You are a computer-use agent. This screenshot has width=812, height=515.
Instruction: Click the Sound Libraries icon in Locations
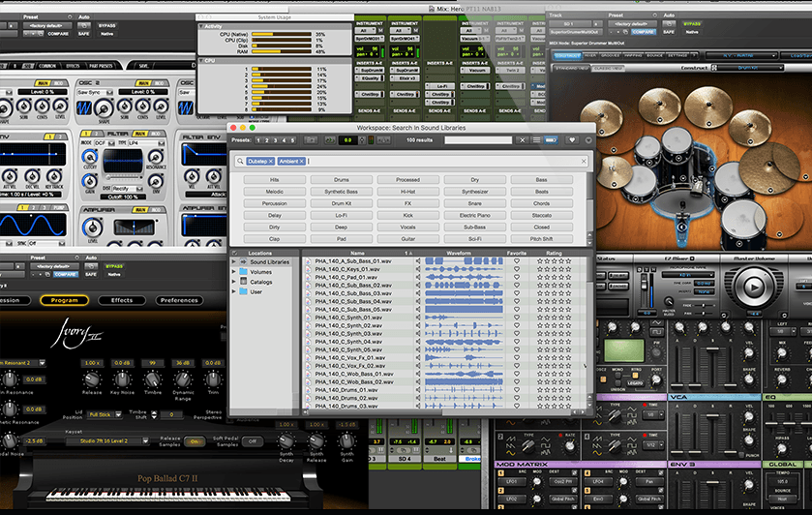243,261
